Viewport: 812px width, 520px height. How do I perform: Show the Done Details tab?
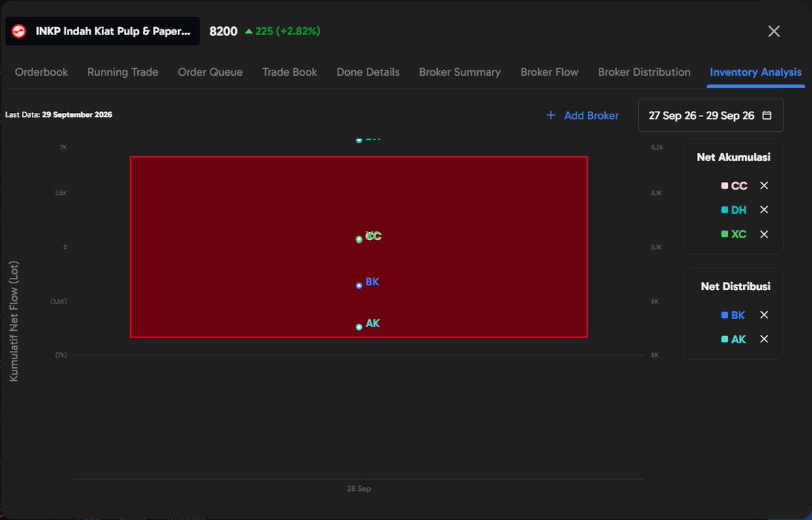[368, 72]
